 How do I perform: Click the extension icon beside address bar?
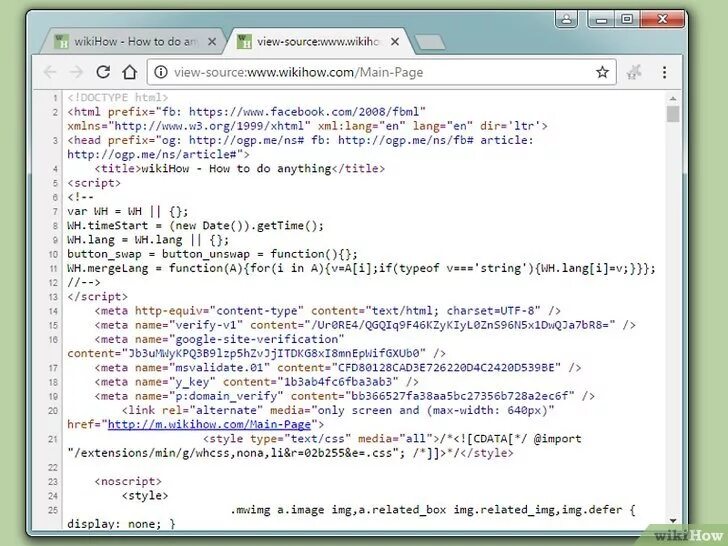634,72
